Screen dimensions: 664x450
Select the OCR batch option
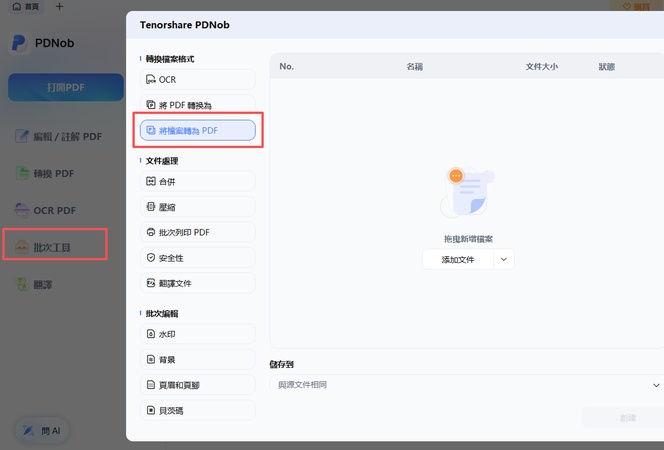pyautogui.click(x=198, y=80)
